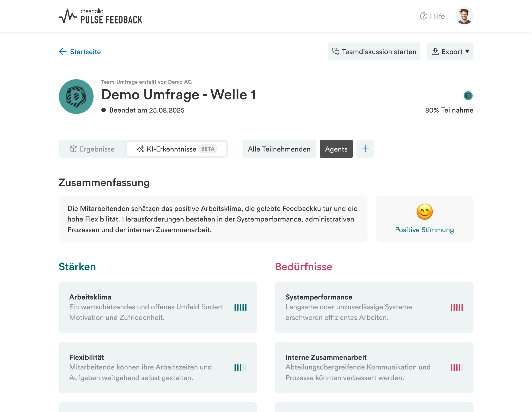Click the BETA badge on KI-Erkenntnisse
This screenshot has width=532, height=412.
[208, 149]
